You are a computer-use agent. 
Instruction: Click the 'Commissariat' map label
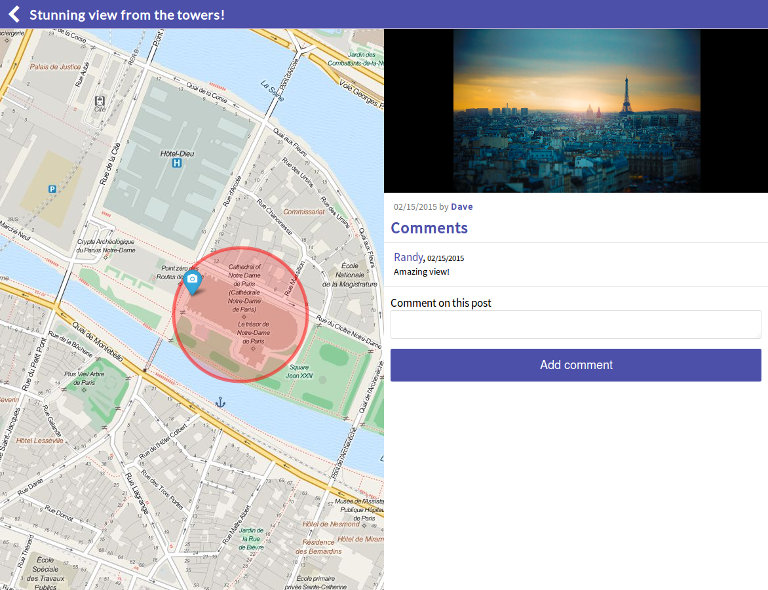[x=304, y=212]
